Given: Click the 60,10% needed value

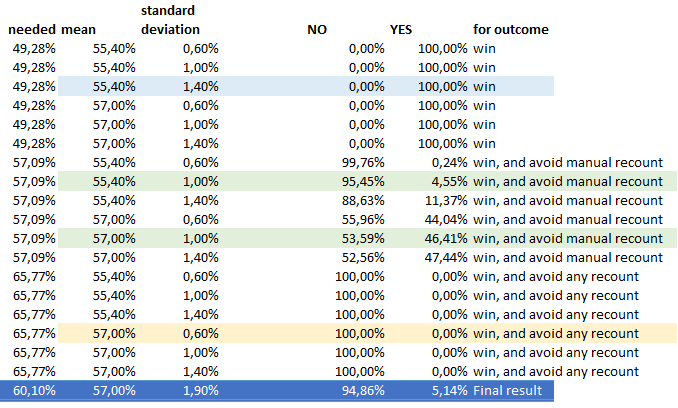Looking at the screenshot, I should coord(34,390).
